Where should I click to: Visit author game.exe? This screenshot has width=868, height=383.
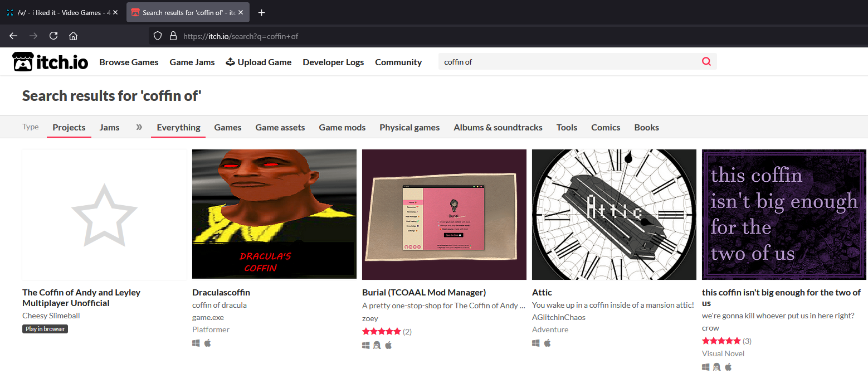(208, 317)
